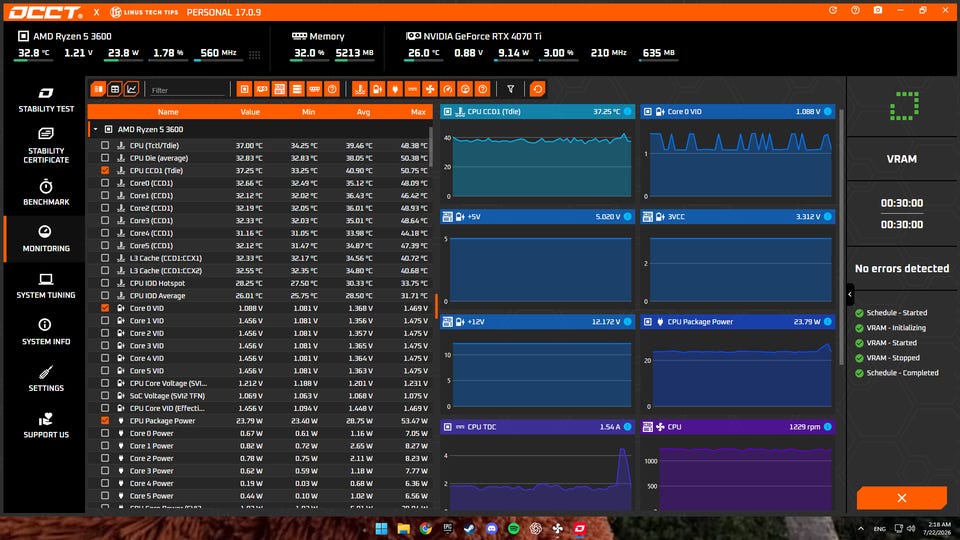Toggle the usage load sensor filter
Image resolution: width=960 pixels, height=540 pixels.
(465, 89)
